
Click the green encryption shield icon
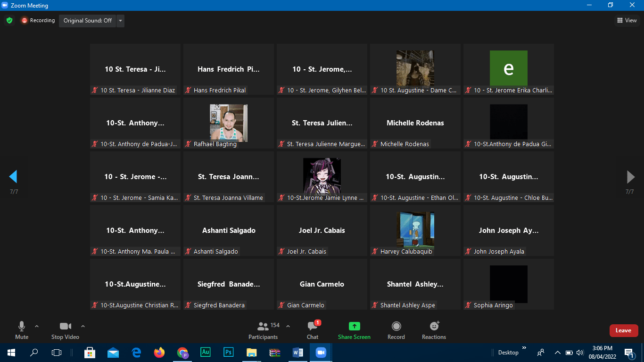click(9, 21)
